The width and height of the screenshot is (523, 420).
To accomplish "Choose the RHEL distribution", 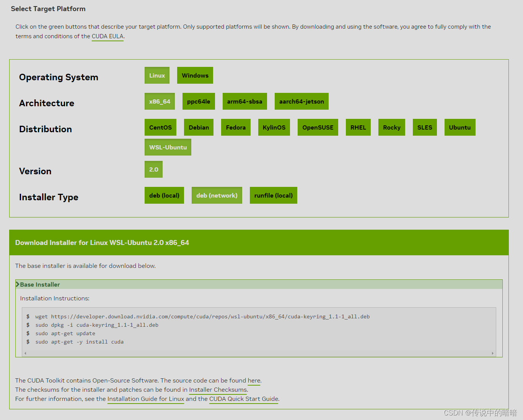I will tap(358, 127).
